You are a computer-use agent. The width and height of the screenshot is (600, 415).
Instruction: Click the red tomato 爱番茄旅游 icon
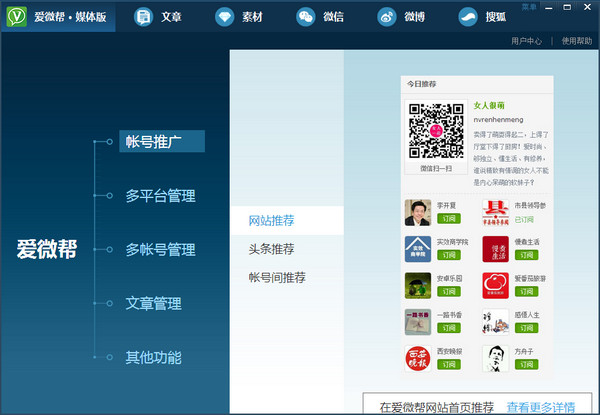496,285
